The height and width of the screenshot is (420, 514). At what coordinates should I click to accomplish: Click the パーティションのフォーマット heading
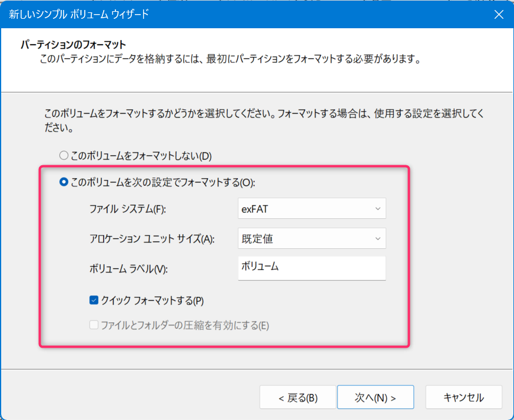(74, 44)
